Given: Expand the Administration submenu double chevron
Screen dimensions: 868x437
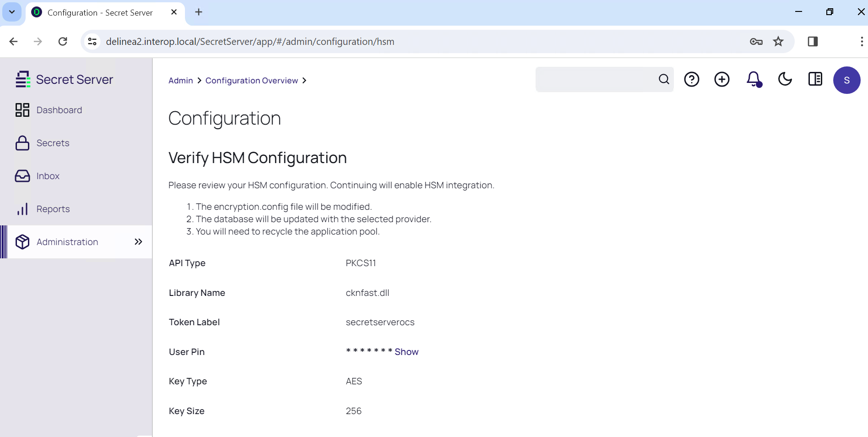Looking at the screenshot, I should tap(138, 242).
